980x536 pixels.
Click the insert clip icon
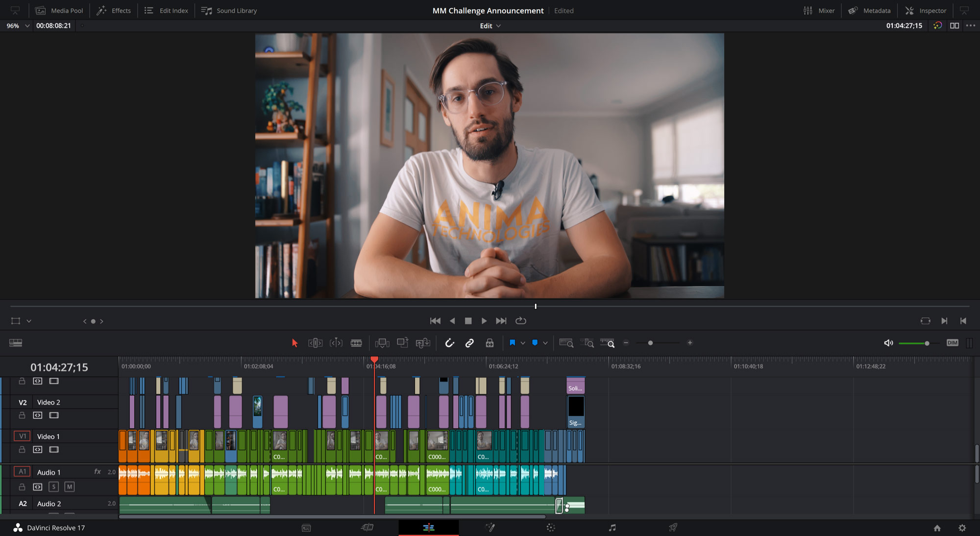(x=382, y=343)
